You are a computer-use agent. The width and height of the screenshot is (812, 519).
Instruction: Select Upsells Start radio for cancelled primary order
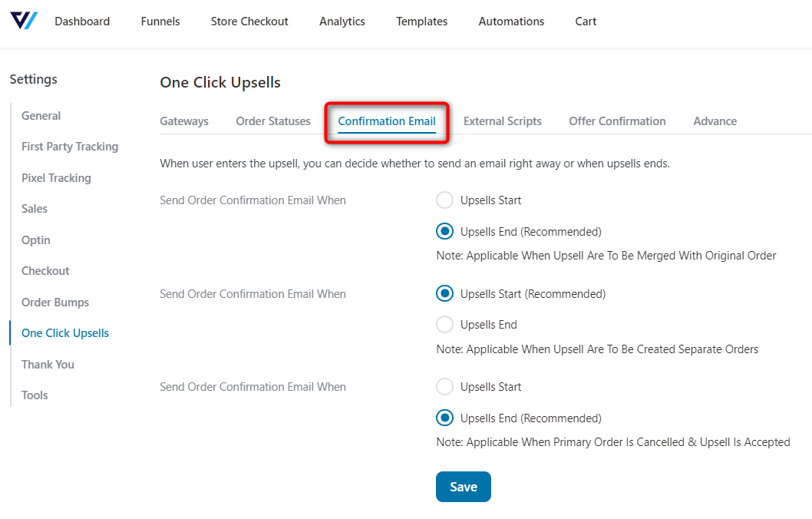[445, 386]
